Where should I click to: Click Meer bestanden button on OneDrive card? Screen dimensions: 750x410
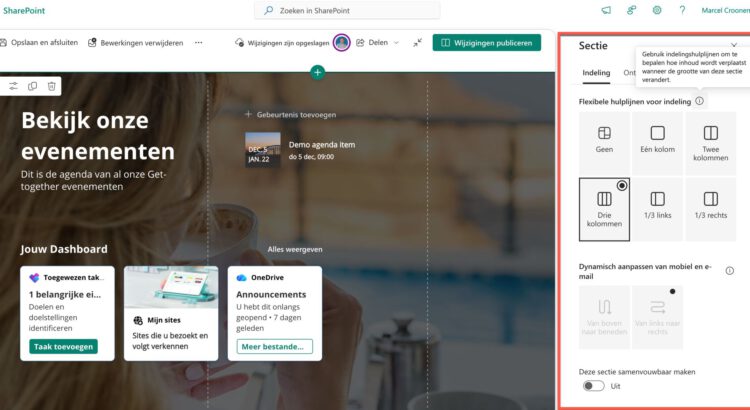(x=275, y=346)
